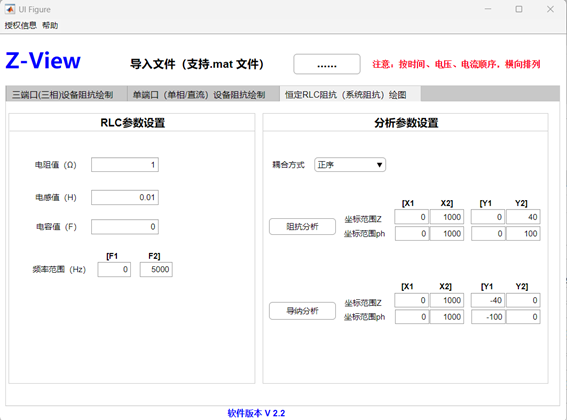This screenshot has width=567, height=420.
Task: Click the frequency range F1 field
Action: pyautogui.click(x=114, y=270)
